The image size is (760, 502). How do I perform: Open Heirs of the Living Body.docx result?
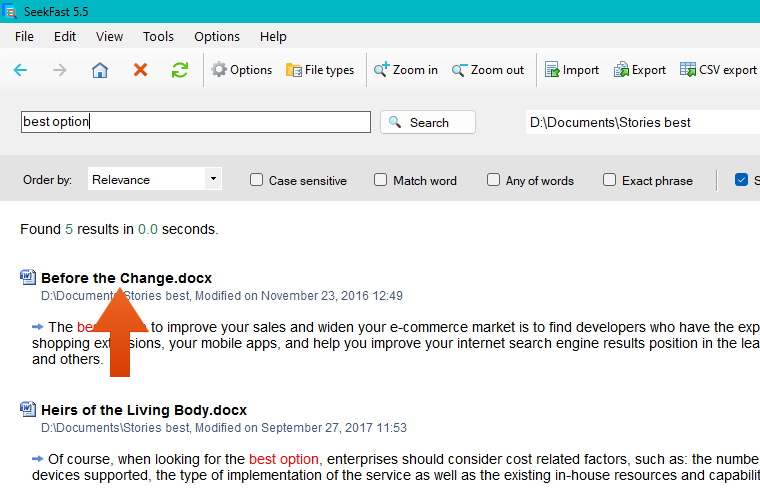click(144, 410)
